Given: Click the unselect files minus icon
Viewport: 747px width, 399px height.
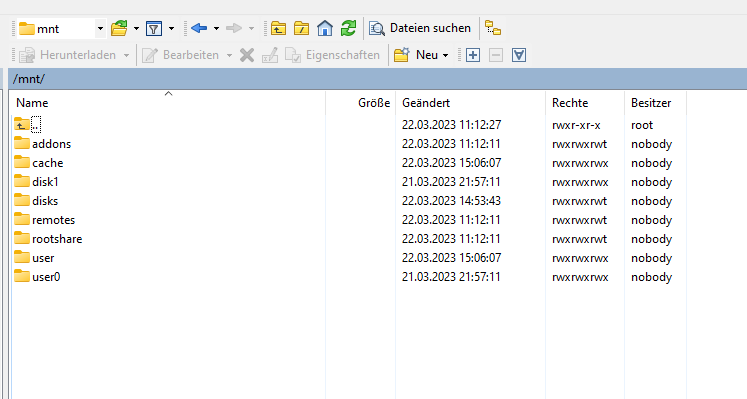Looking at the screenshot, I should point(496,55).
